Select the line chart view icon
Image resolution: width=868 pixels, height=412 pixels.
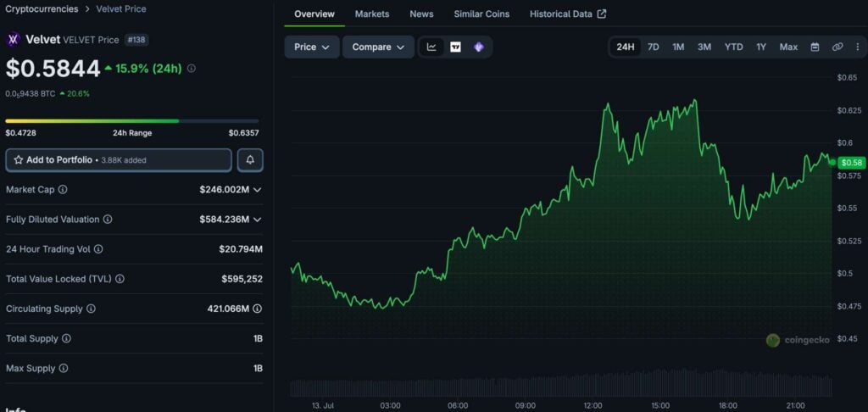tap(431, 47)
